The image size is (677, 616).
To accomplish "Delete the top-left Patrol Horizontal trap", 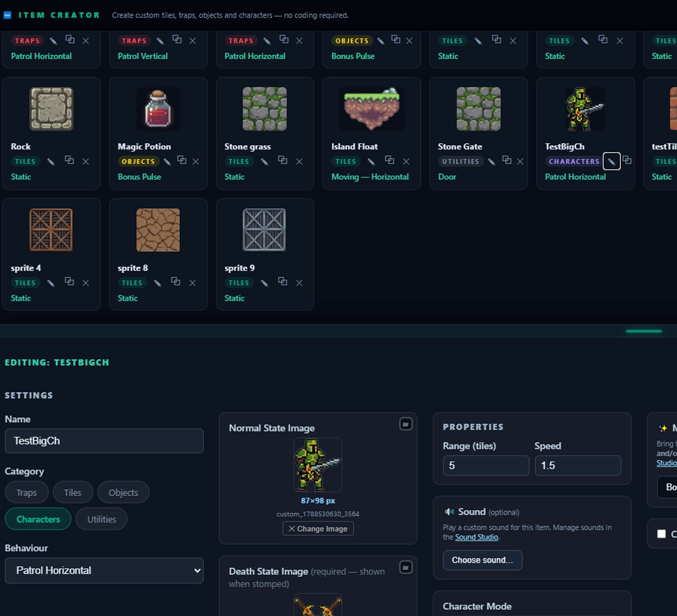I will click(85, 41).
